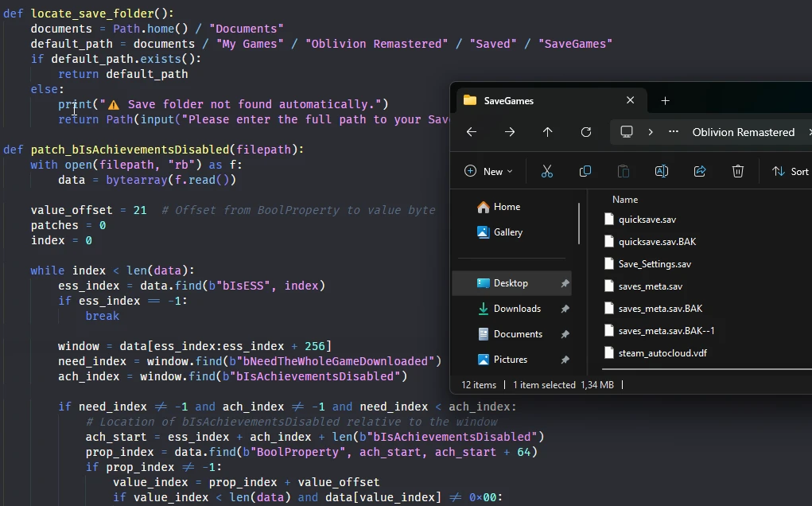Viewport: 812px width, 506px height.
Task: Click the file icon beside steam_autocloud.vdf
Action: [609, 353]
